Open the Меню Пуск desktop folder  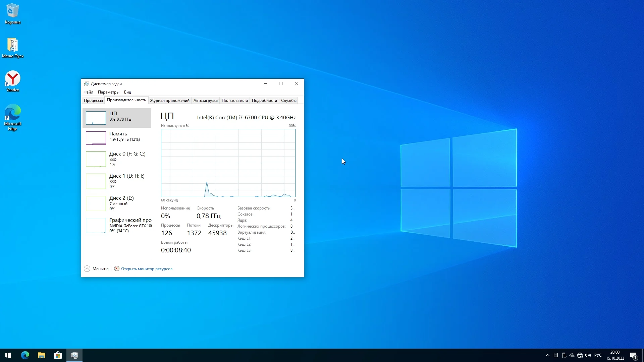click(12, 48)
